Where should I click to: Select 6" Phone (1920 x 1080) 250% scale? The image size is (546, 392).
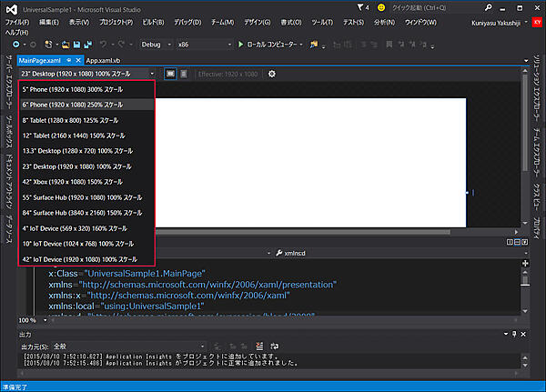click(x=73, y=105)
